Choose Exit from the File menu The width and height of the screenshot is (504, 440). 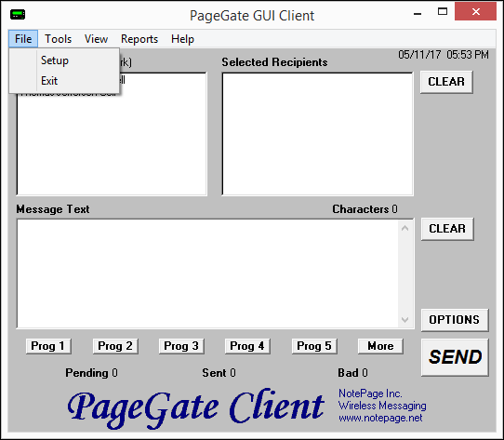point(64,80)
